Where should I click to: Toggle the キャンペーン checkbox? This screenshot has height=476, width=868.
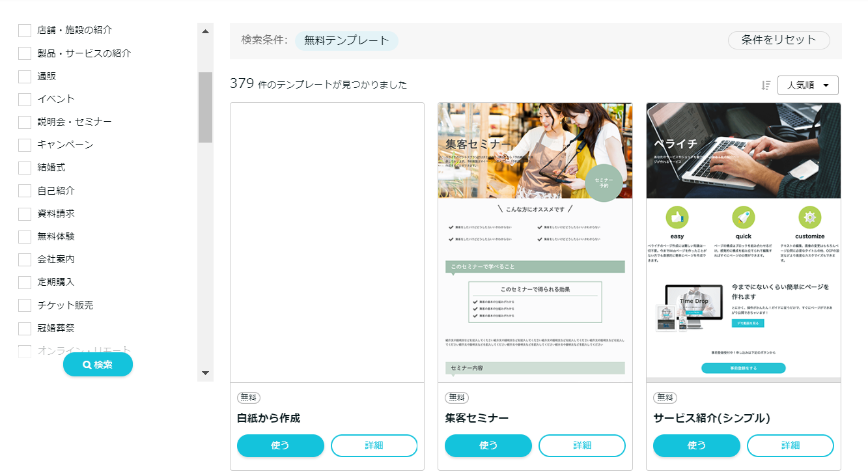[x=25, y=145]
